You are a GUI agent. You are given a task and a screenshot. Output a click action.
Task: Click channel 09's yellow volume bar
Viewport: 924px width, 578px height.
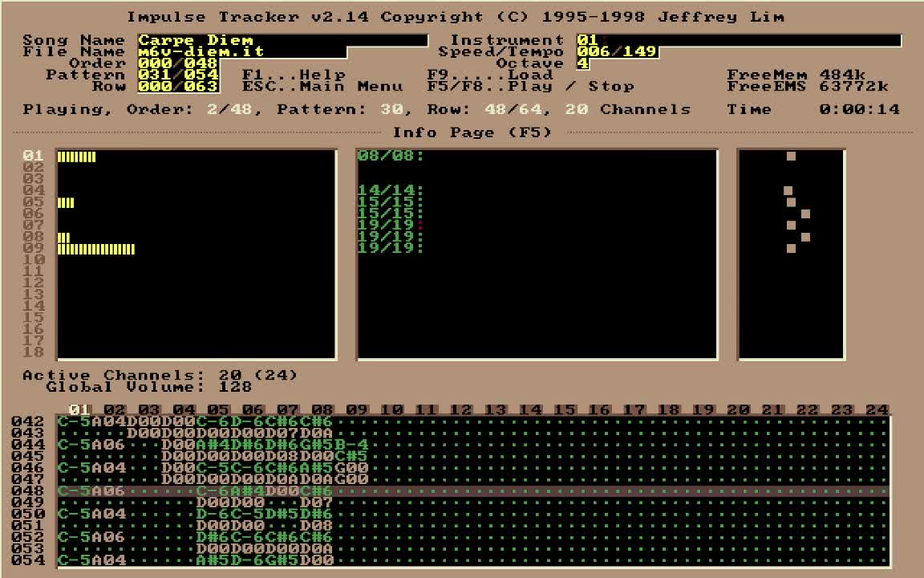coord(95,249)
